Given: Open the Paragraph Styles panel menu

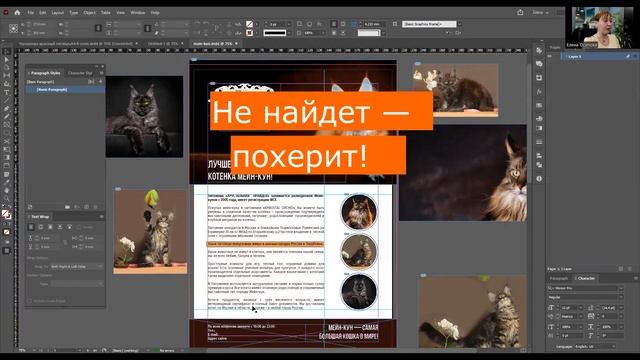Looking at the screenshot, I should [101, 73].
